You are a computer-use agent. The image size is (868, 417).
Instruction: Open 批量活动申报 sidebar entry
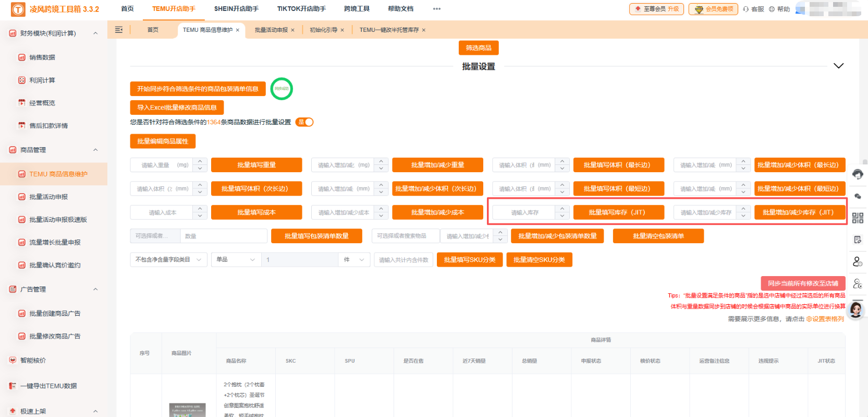point(48,197)
